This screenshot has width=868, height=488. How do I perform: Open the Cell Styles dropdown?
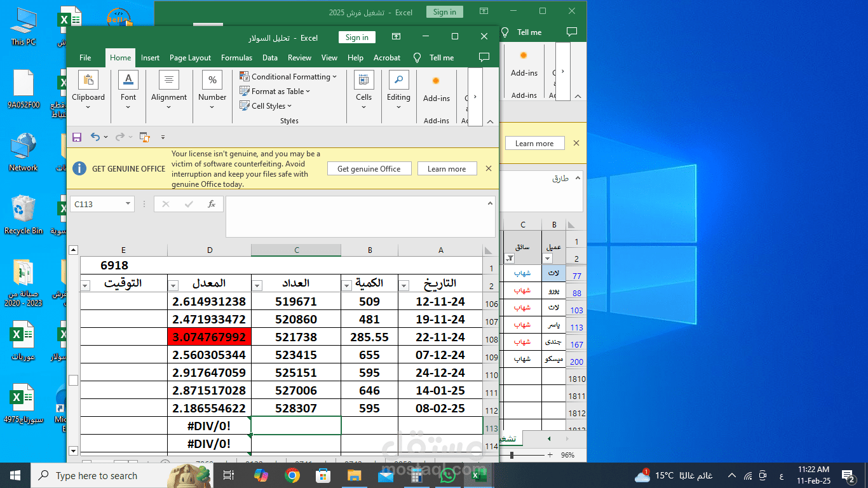click(x=266, y=105)
